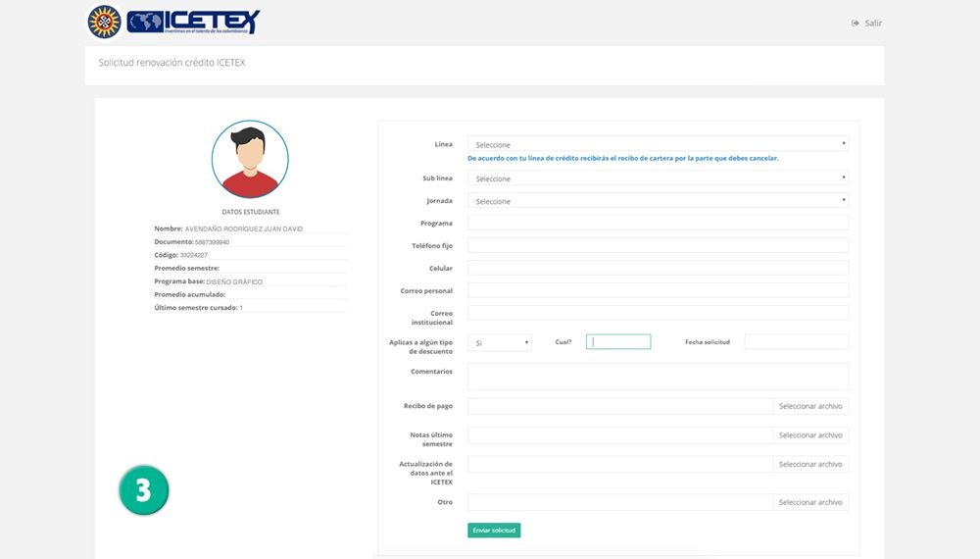Click the Correo personal input field
The height and width of the screenshot is (559, 980).
(x=658, y=290)
